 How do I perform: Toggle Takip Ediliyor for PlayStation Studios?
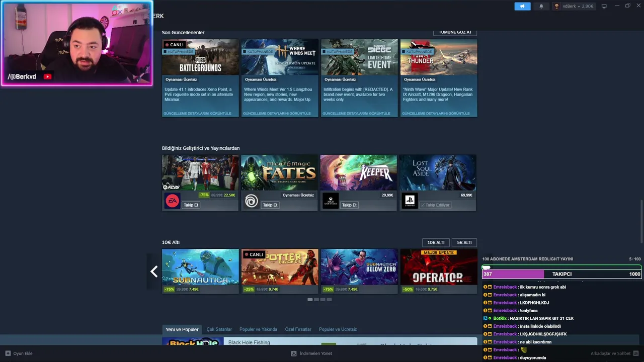click(435, 205)
